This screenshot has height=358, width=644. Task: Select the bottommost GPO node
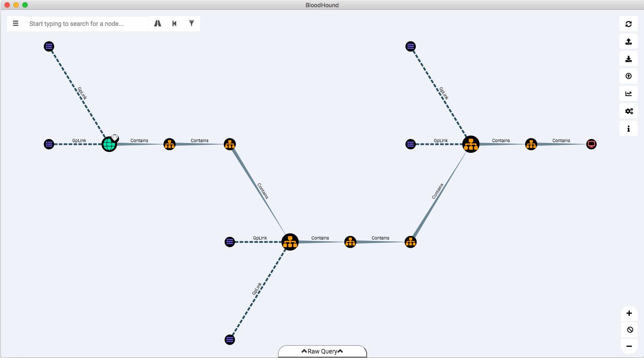pyautogui.click(x=230, y=340)
